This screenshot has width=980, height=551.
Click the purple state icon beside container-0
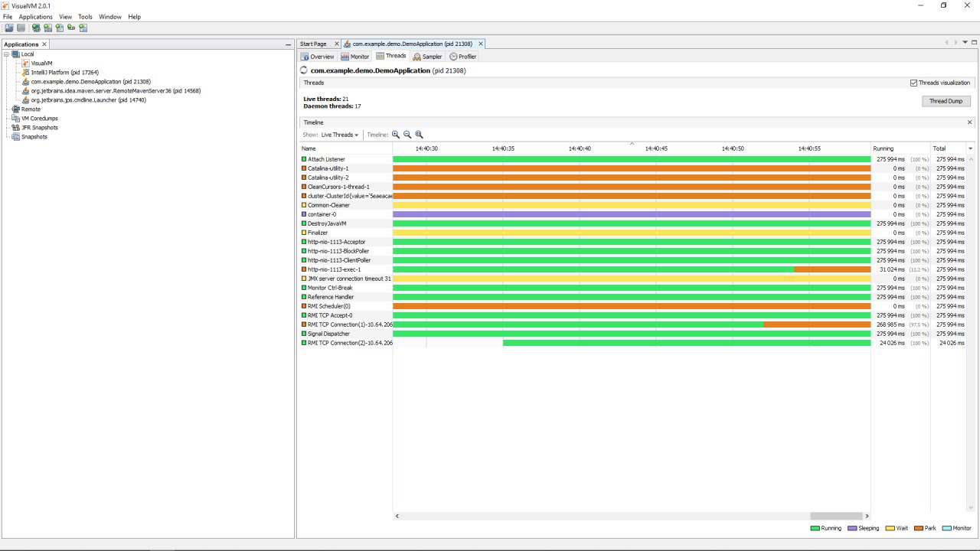click(x=304, y=214)
